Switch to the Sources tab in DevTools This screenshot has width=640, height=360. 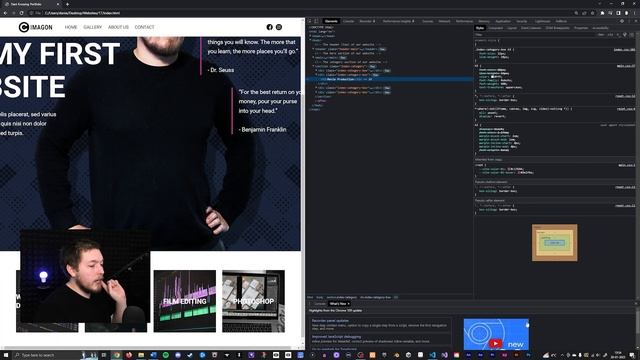click(427, 21)
